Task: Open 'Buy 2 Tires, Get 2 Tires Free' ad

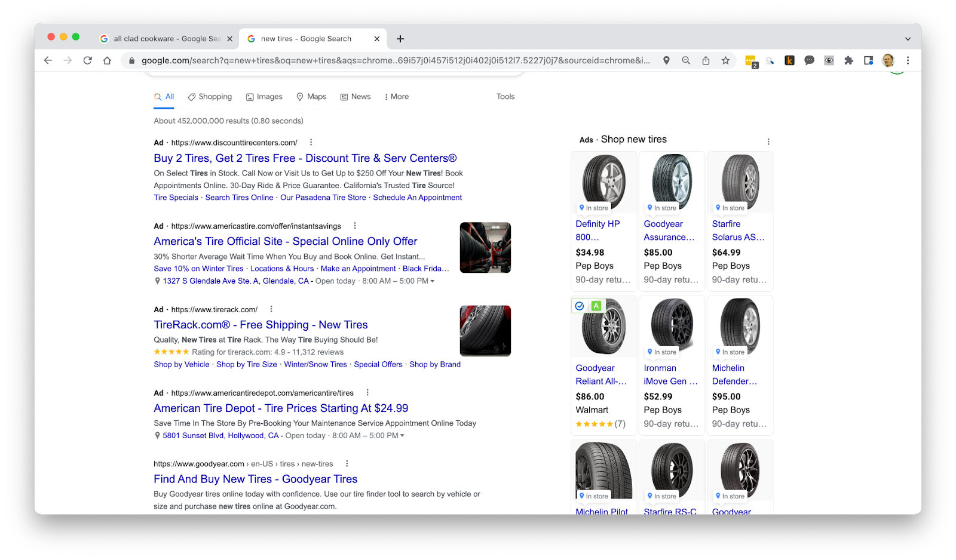Action: coord(305,158)
